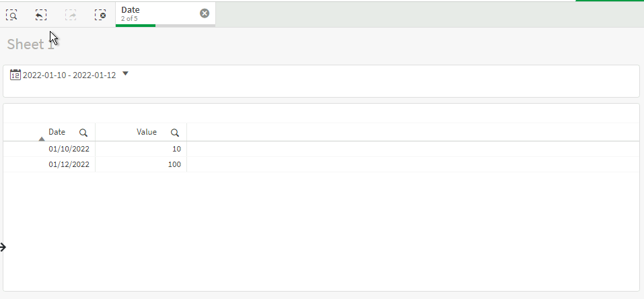This screenshot has width=644, height=299.
Task: Click the Date column header
Action: pyautogui.click(x=57, y=132)
